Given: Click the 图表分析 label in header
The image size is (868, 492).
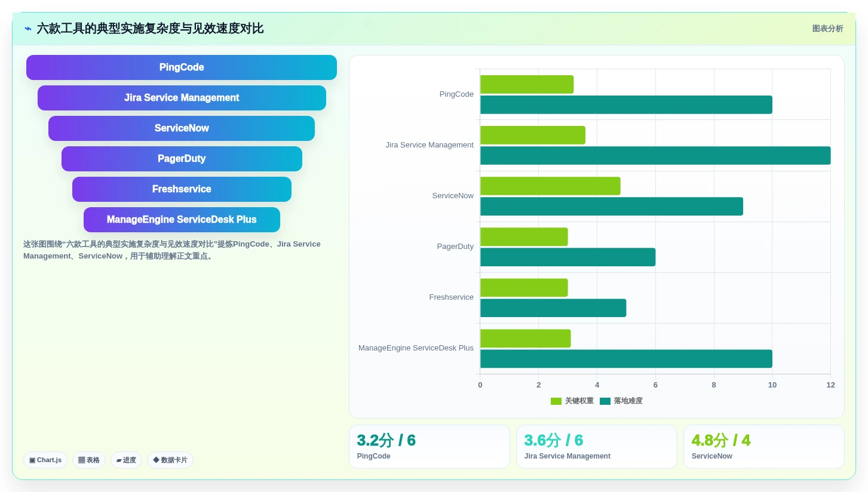Looking at the screenshot, I should [x=827, y=29].
